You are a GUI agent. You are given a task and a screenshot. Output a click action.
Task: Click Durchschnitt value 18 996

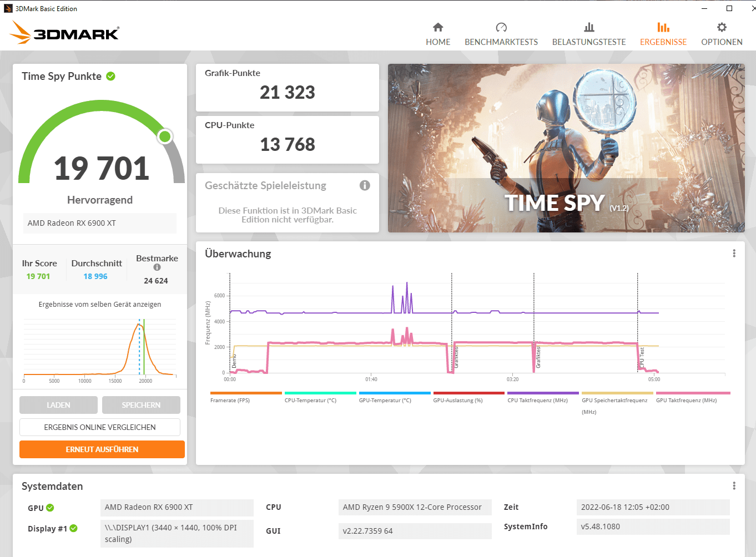coord(95,276)
